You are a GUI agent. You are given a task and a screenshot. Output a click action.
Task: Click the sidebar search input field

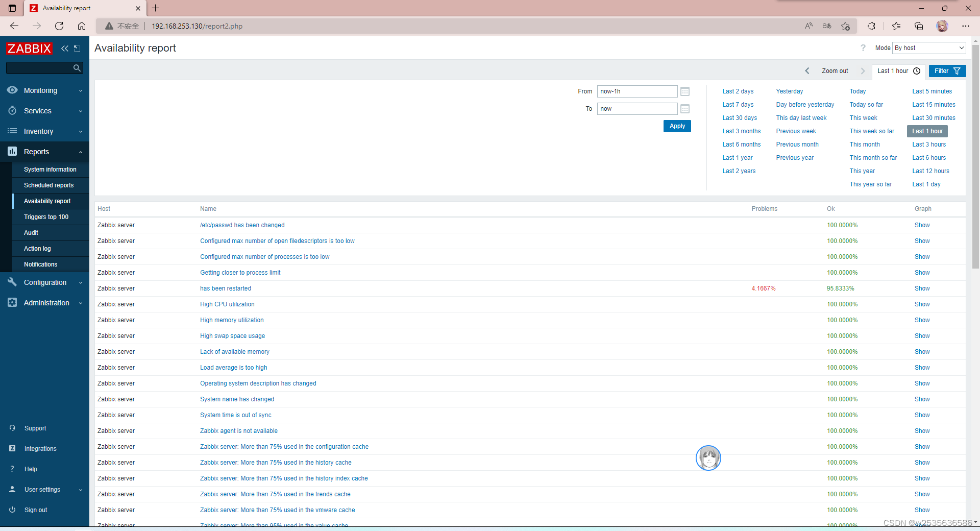[39, 68]
